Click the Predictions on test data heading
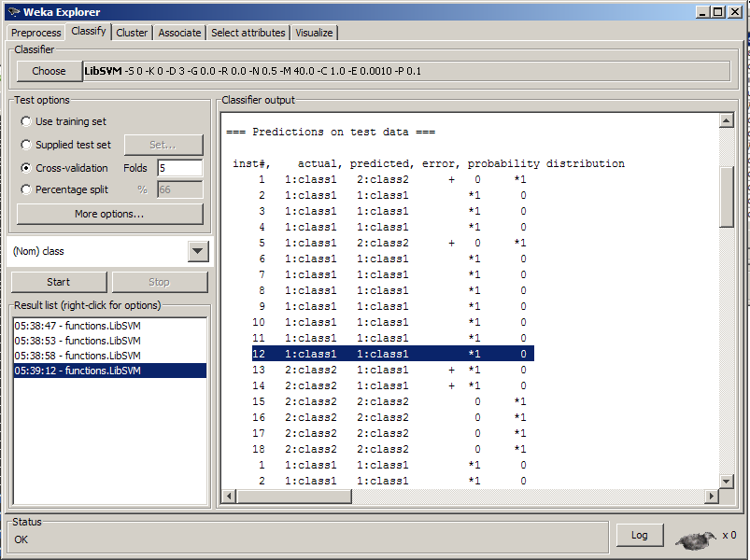Screen dimensions: 750x560 coord(331,132)
